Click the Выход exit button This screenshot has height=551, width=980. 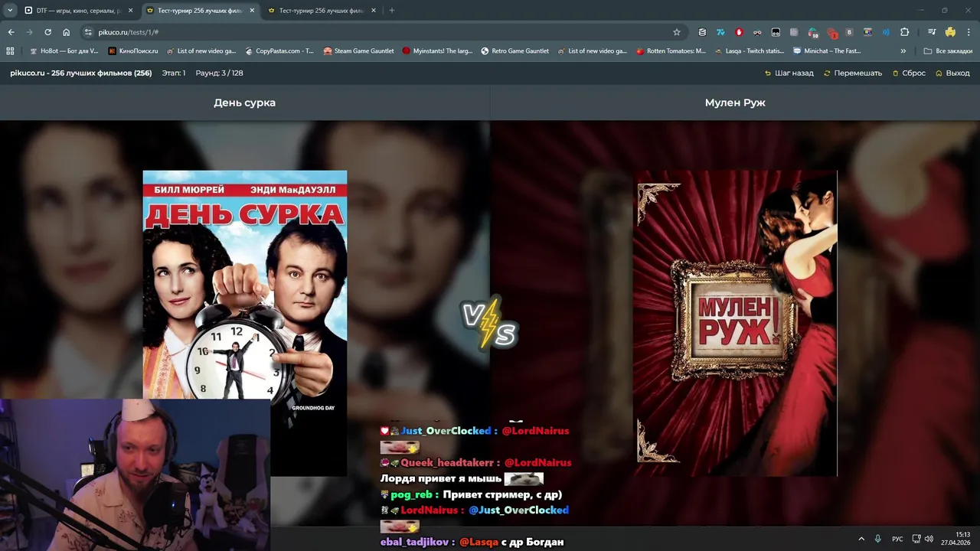point(952,73)
